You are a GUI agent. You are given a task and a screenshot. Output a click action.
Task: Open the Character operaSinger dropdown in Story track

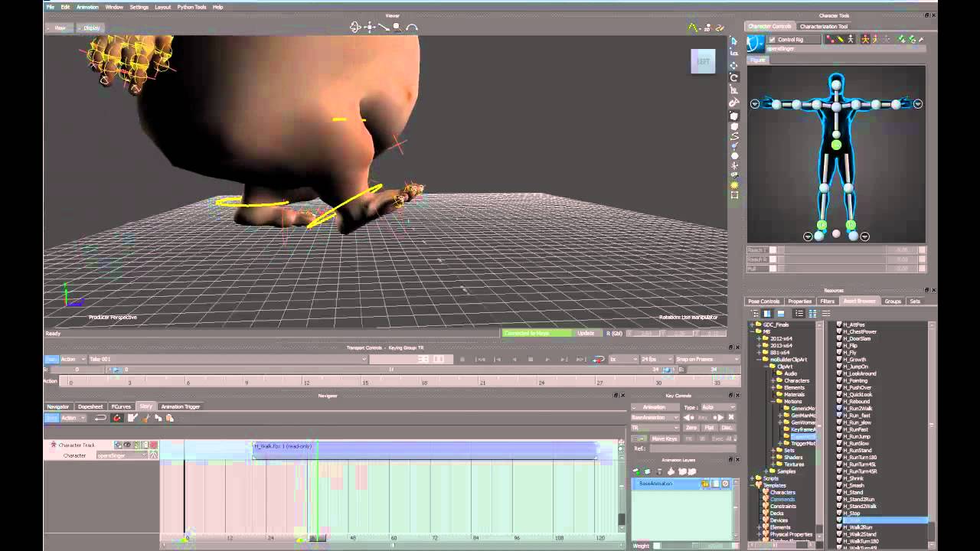point(122,455)
